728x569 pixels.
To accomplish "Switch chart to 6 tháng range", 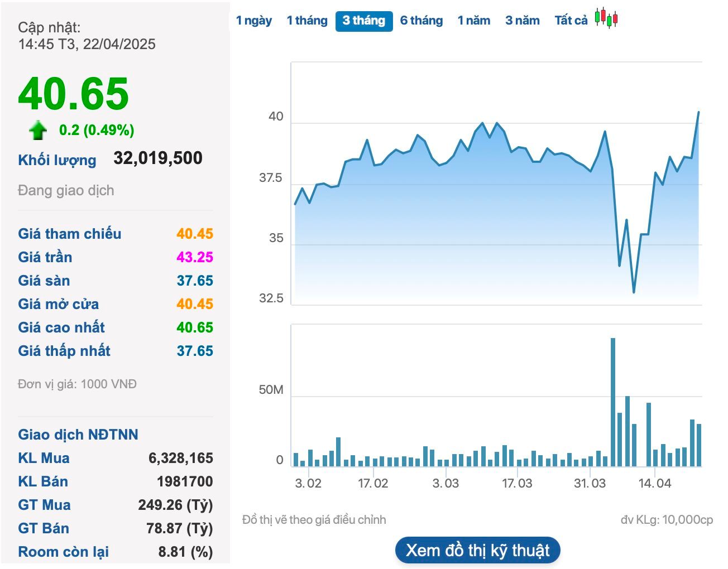I will (422, 21).
